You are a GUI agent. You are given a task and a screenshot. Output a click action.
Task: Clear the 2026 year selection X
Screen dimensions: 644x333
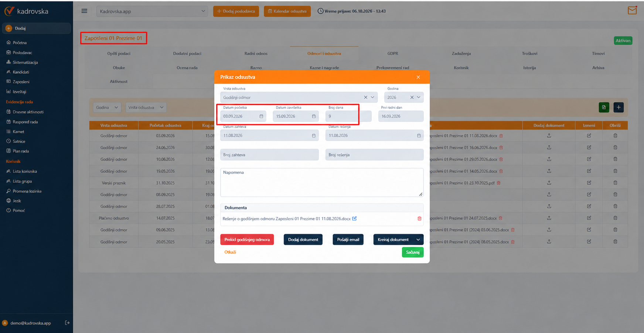pos(412,97)
